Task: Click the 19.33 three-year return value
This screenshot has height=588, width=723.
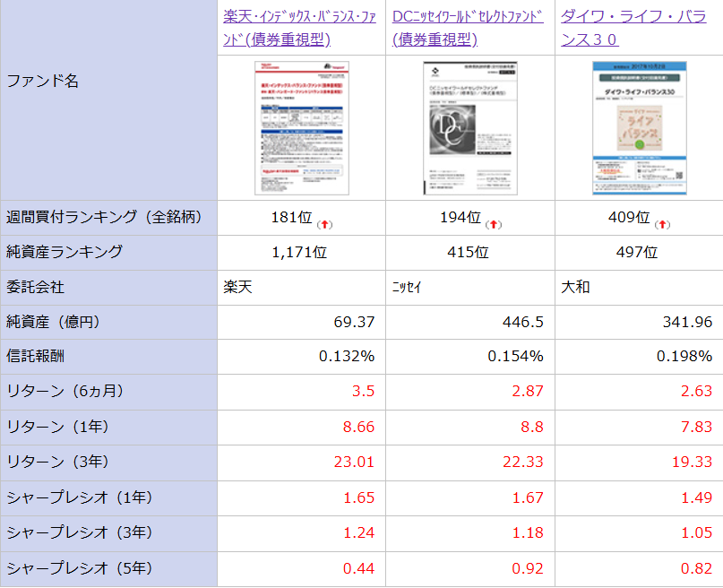Action: [x=693, y=463]
